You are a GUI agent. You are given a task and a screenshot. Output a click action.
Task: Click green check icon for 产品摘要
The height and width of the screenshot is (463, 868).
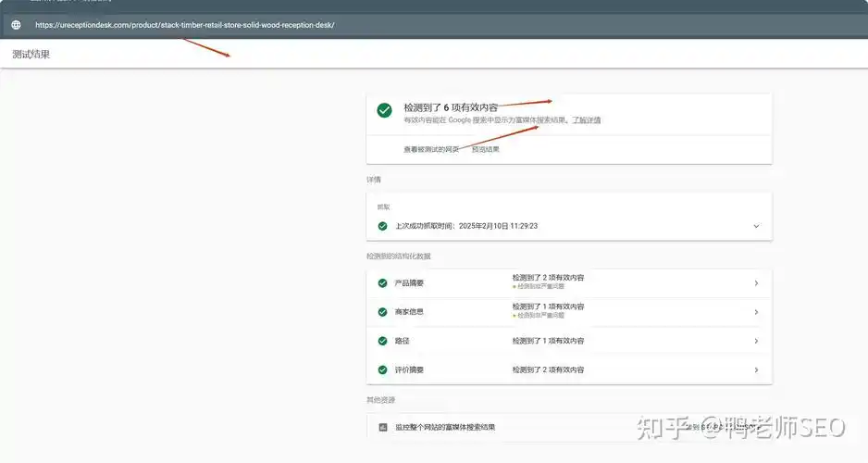[382, 283]
